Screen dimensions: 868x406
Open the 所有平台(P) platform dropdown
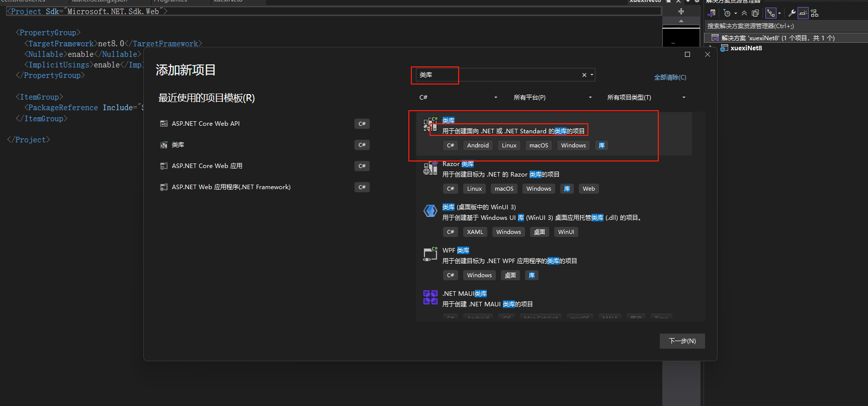click(x=553, y=98)
